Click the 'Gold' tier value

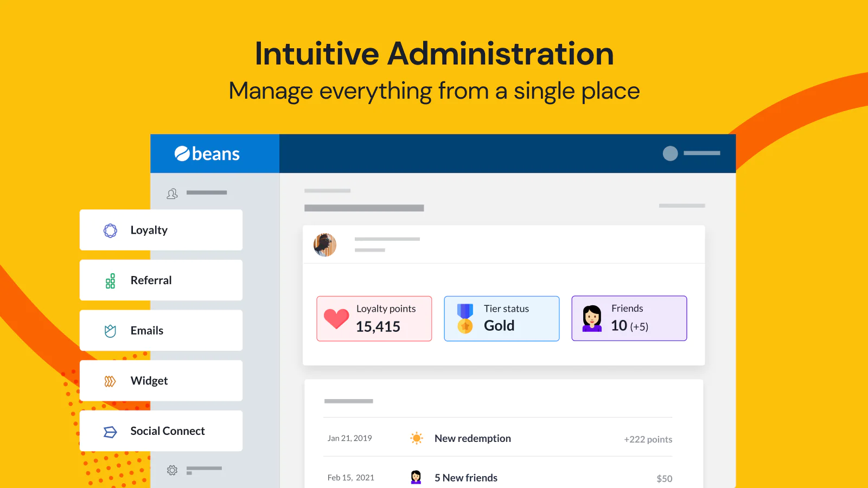point(499,326)
